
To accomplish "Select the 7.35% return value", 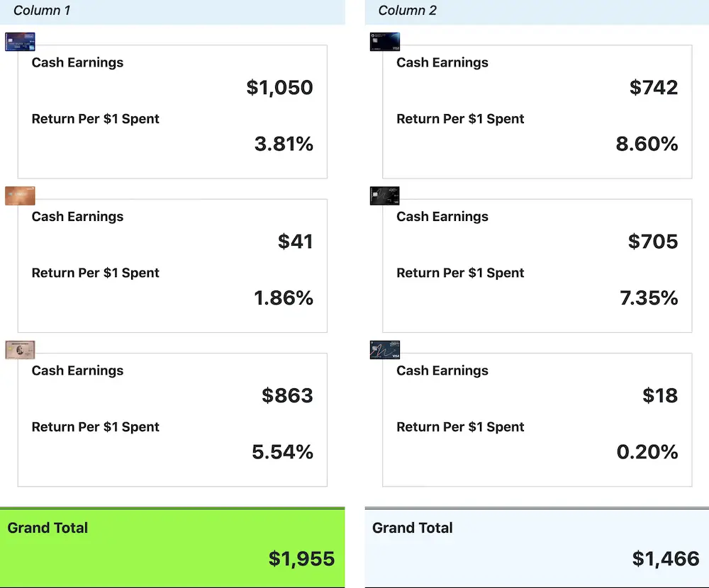I will pyautogui.click(x=649, y=298).
